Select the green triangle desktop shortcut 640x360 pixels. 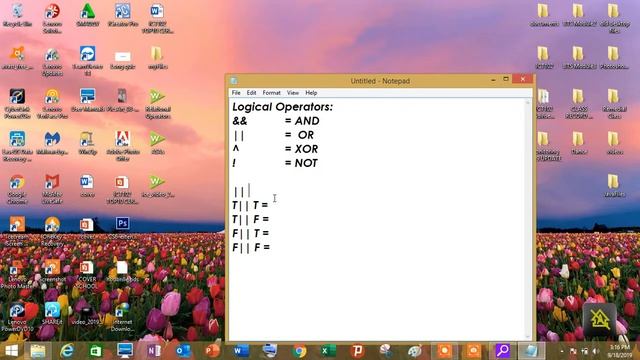coord(87,16)
